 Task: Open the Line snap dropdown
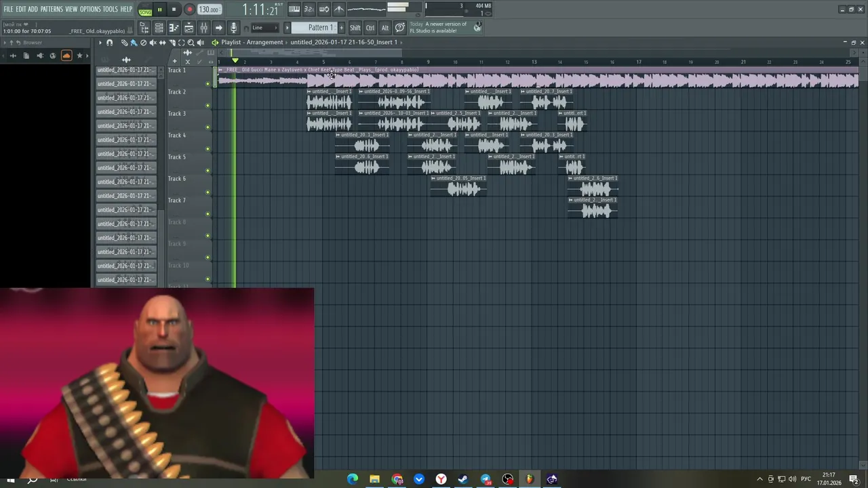click(264, 28)
